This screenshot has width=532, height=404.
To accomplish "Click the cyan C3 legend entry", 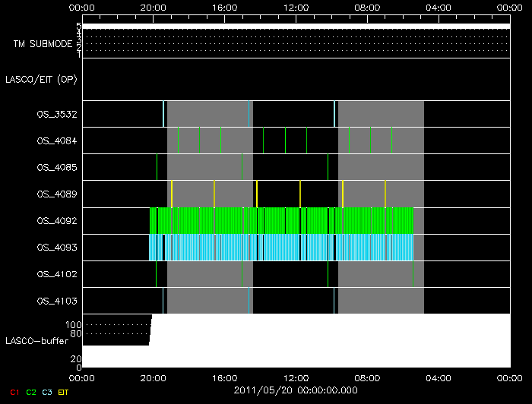I will (x=47, y=392).
